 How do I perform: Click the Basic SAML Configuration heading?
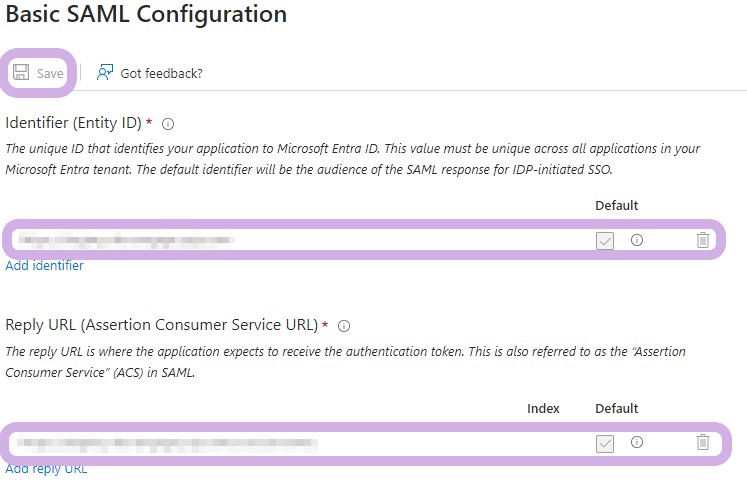(x=147, y=15)
